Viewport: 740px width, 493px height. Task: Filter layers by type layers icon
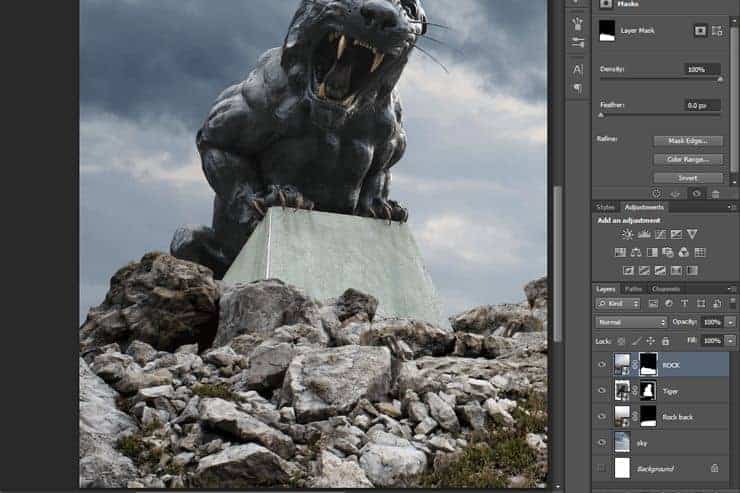click(x=684, y=304)
